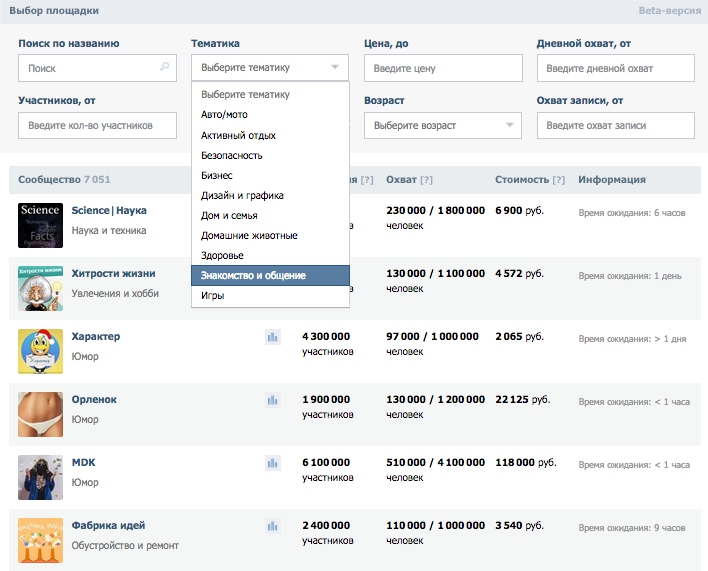Open the MDK community link

point(84,462)
